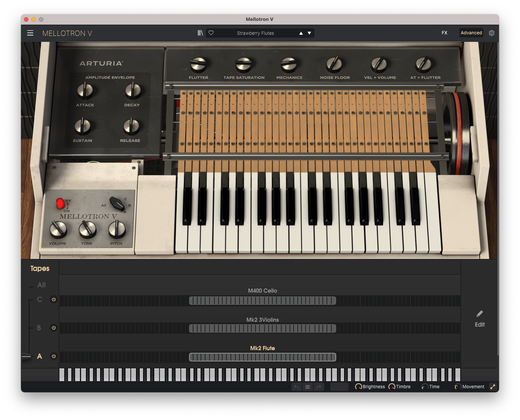520x420 pixels.
Task: Click the Vel > Volume knob
Action: click(379, 65)
